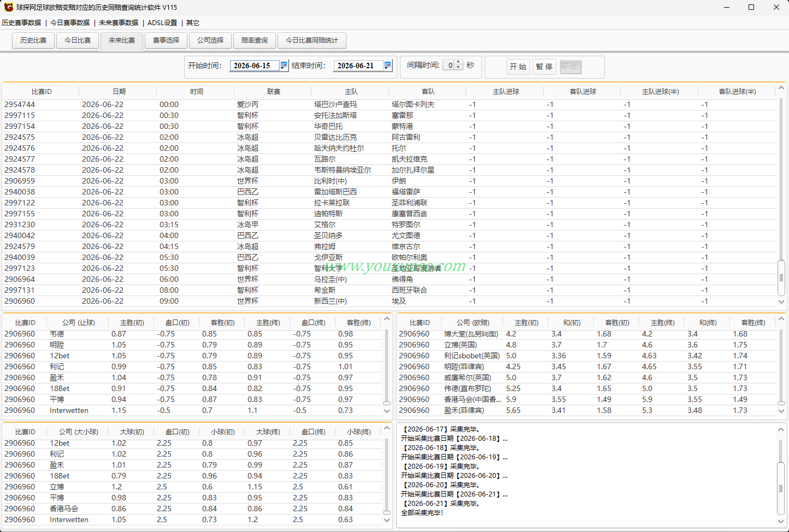Select match row 2954744 爱沙丙
The width and height of the screenshot is (789, 532).
coord(389,104)
